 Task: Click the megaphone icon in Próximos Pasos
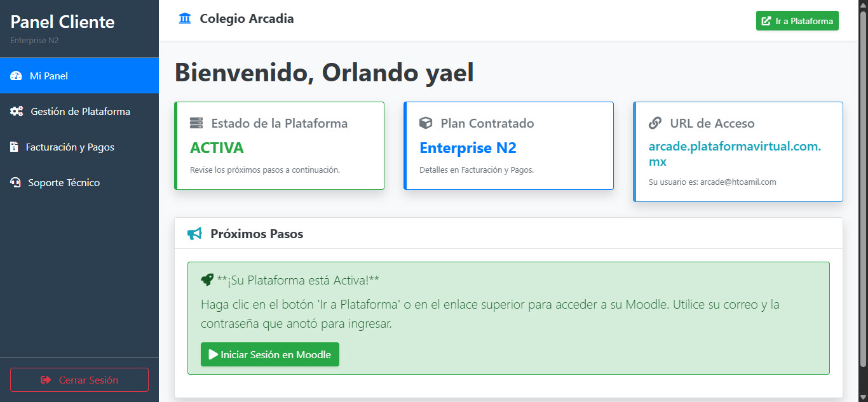[194, 233]
